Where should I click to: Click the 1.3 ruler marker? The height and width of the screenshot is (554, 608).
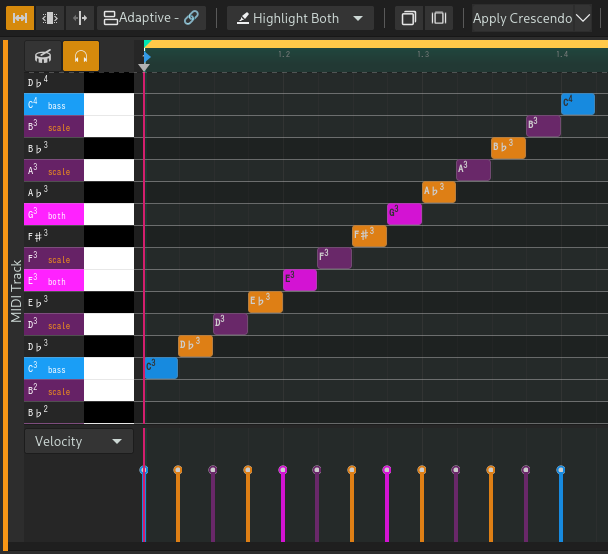[423, 54]
